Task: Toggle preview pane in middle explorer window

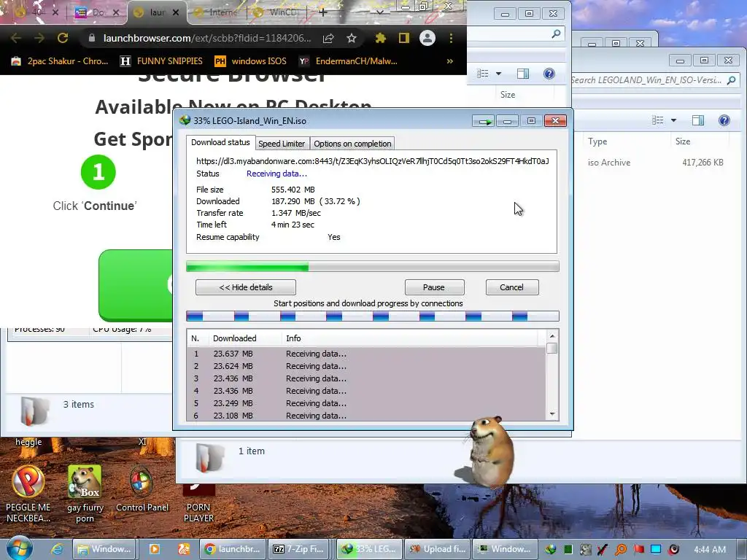Action: tap(523, 74)
